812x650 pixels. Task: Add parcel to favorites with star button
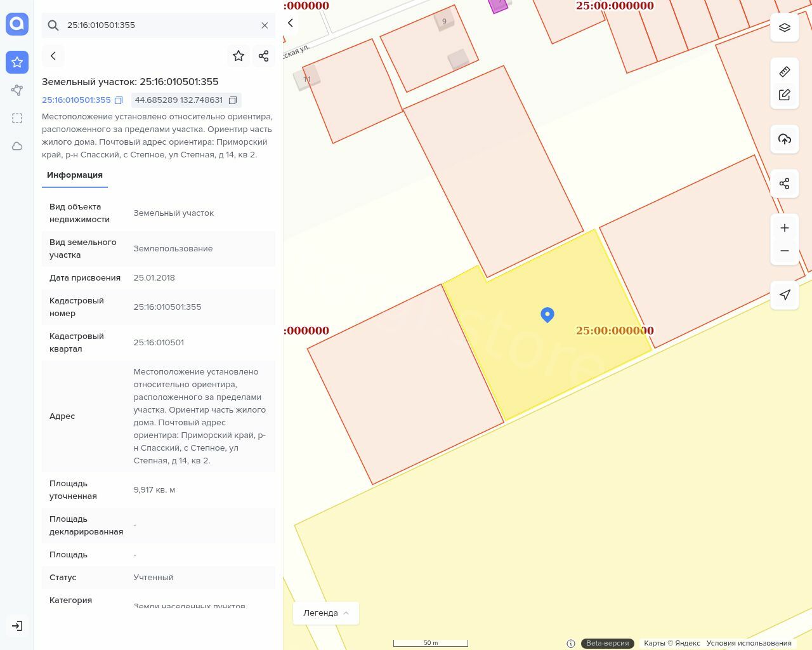click(x=239, y=56)
